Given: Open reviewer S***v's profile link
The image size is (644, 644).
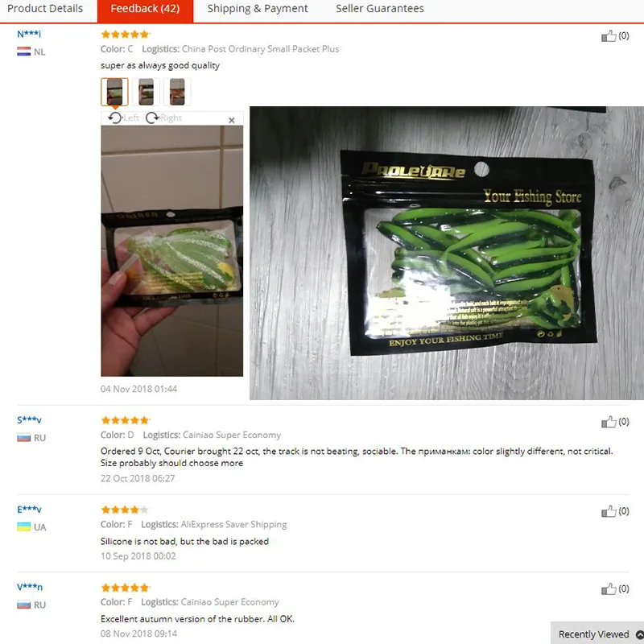Looking at the screenshot, I should click(x=29, y=419).
